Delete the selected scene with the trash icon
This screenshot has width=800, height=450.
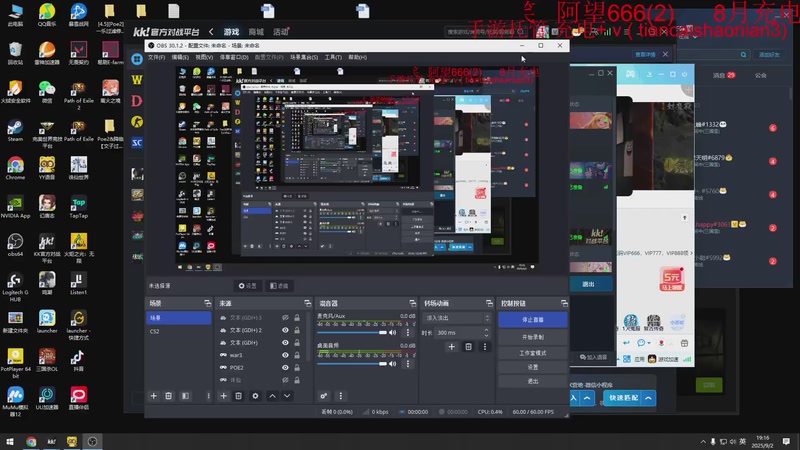click(168, 396)
